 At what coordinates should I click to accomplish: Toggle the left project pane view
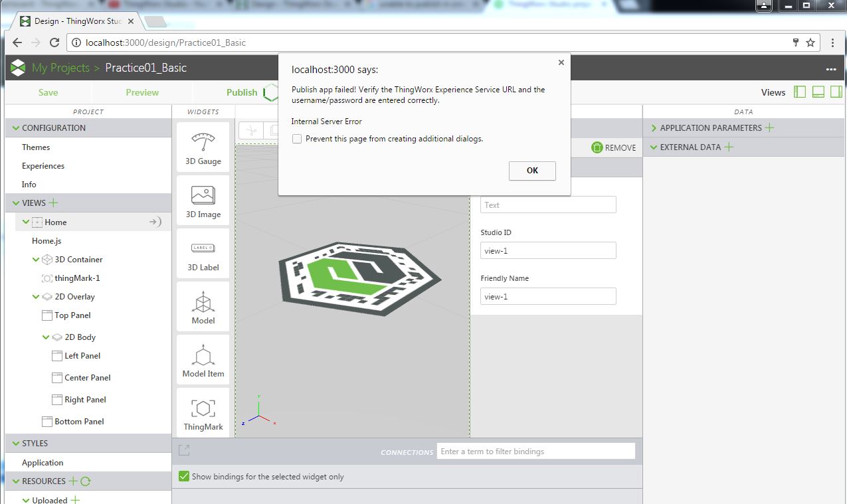click(x=800, y=92)
